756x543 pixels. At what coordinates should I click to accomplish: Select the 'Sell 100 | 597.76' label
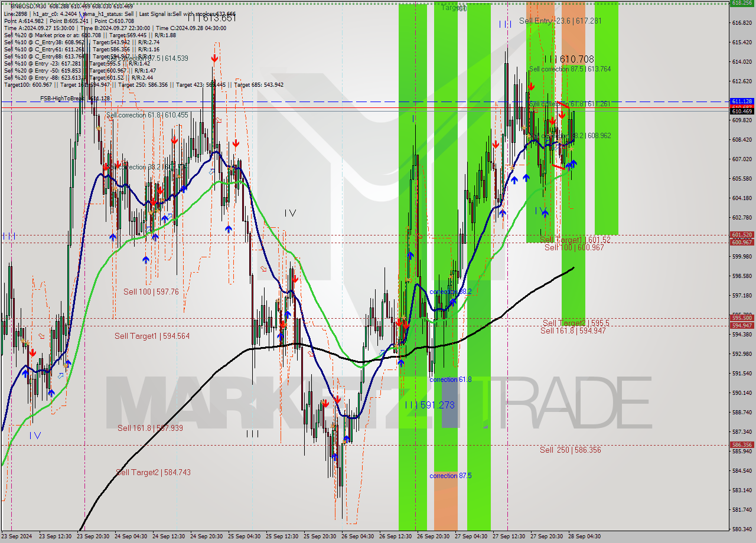coord(151,292)
